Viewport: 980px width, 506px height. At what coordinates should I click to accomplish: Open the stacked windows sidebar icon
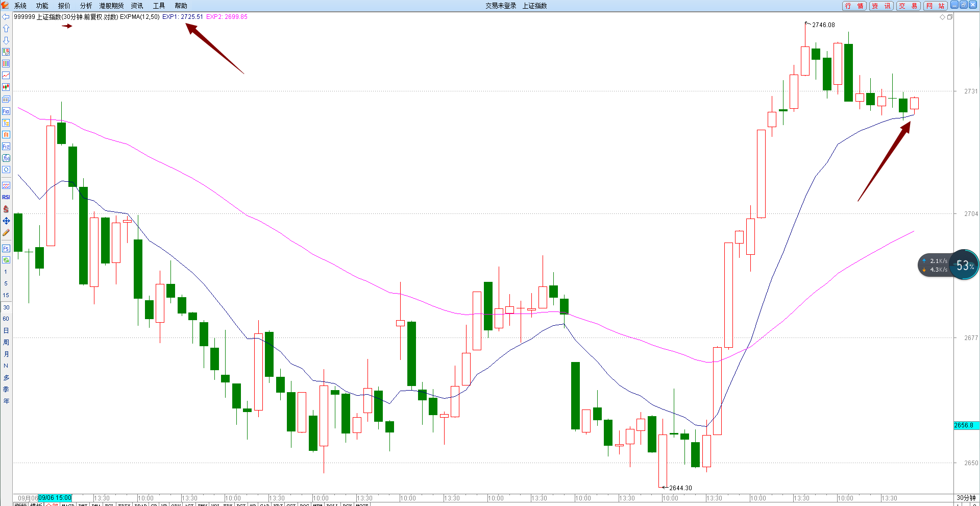coord(6,99)
